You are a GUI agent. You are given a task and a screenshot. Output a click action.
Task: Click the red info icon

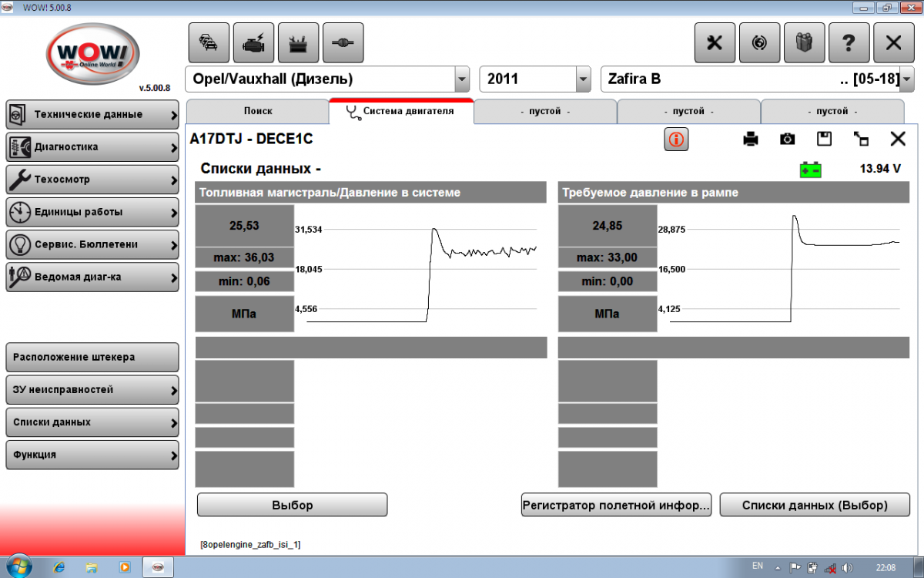(676, 139)
